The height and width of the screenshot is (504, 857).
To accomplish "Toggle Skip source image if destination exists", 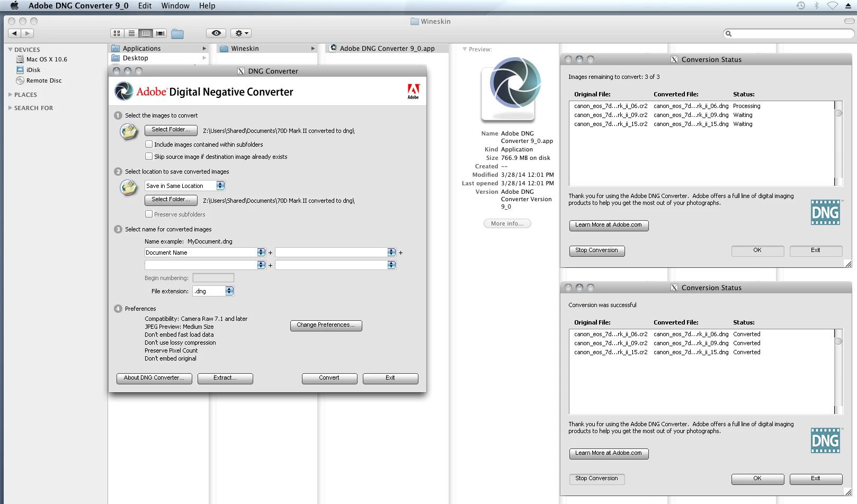I will (149, 156).
